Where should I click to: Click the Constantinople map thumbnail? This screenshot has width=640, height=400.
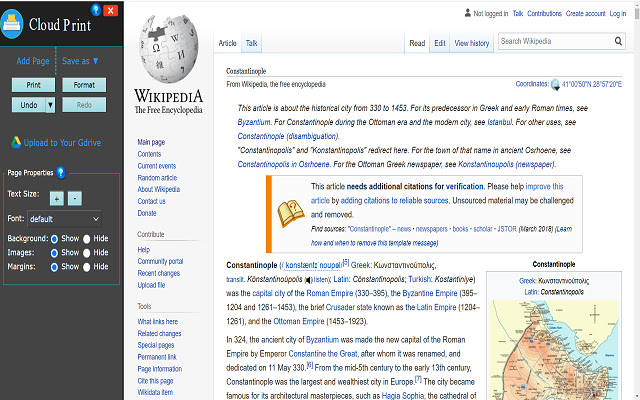[555, 350]
